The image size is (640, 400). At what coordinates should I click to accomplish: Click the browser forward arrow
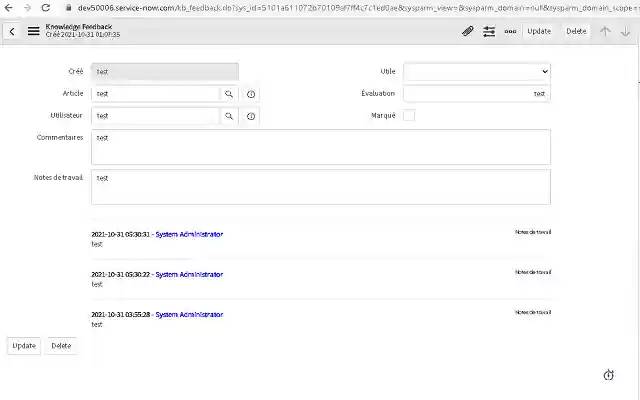27,7
